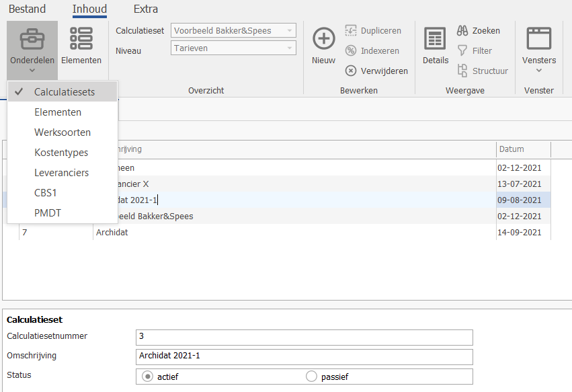Screen dimensions: 572x392
Task: Open the Elementen list icon
Action: click(x=81, y=38)
